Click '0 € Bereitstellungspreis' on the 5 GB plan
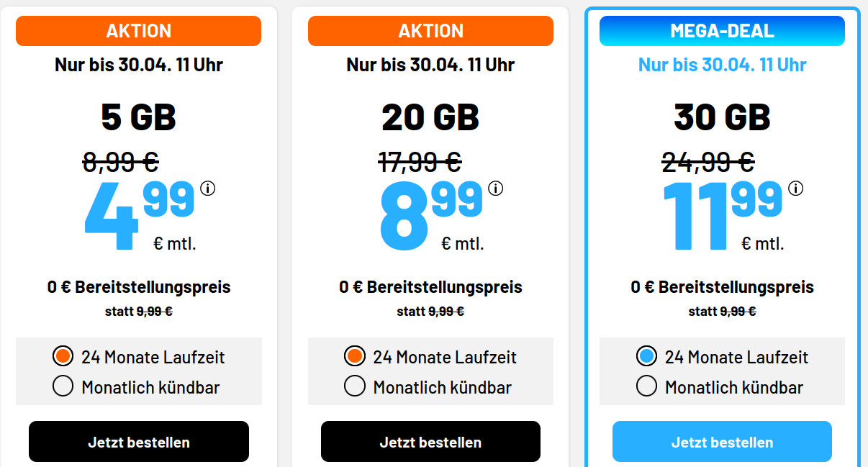The image size is (868, 467). [138, 286]
